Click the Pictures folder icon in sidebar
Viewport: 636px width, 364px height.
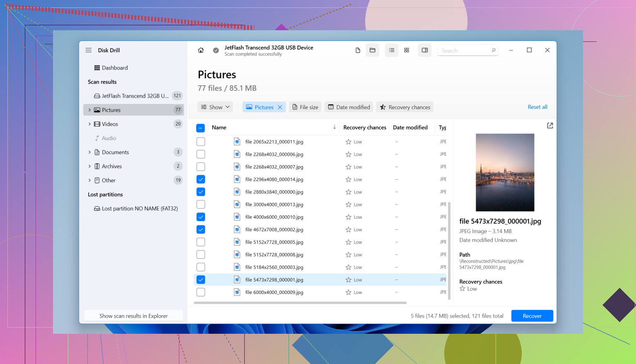[97, 110]
